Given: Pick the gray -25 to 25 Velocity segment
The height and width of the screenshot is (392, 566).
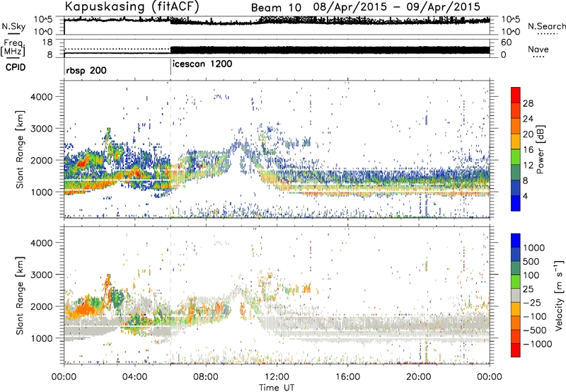Looking at the screenshot, I should 516,295.
